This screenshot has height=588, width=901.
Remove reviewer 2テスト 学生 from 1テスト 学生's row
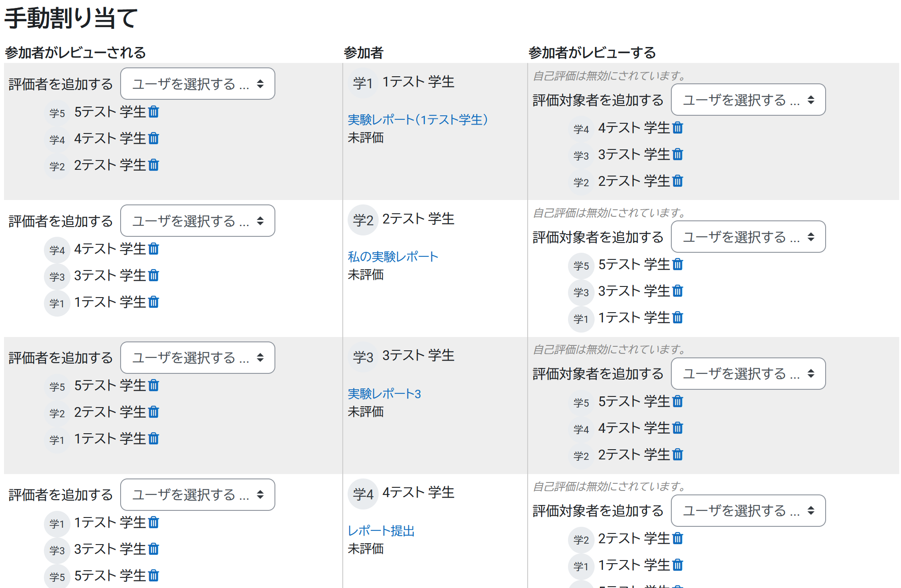(x=153, y=165)
